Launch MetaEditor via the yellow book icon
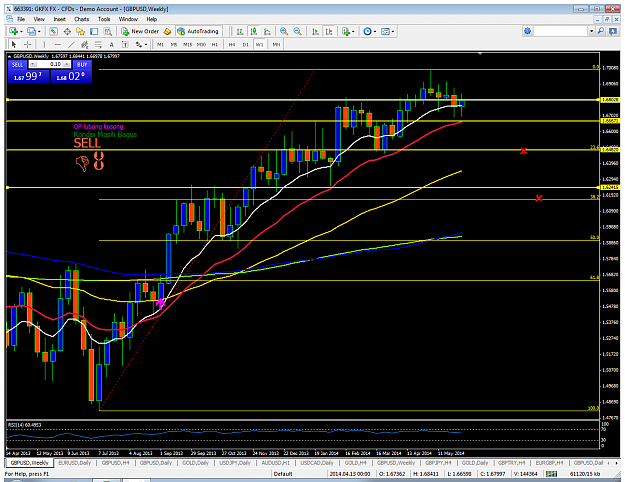 [x=167, y=31]
